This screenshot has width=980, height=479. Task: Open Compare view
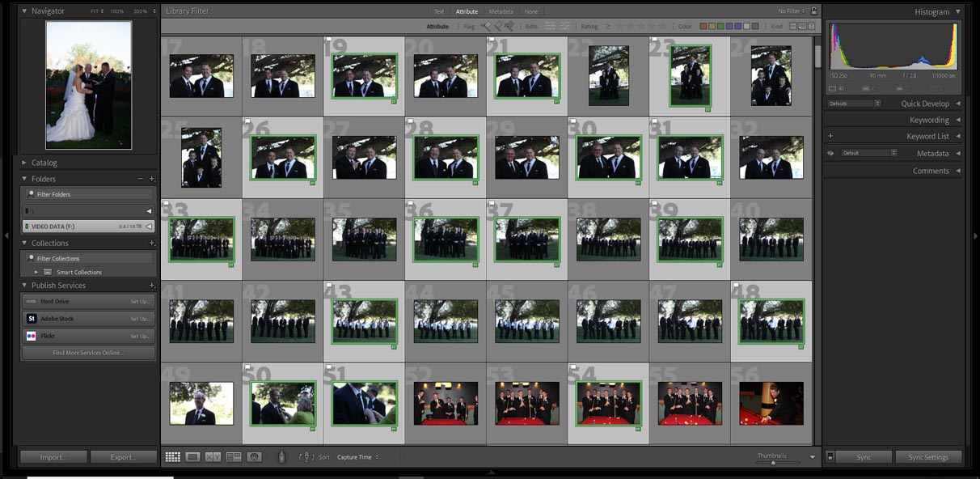coord(213,457)
